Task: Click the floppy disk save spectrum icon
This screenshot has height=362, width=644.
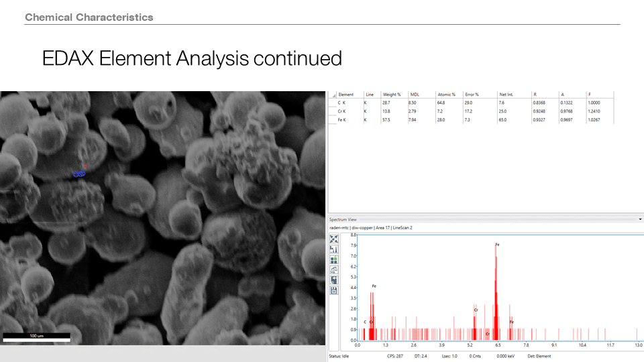Action: point(334,290)
